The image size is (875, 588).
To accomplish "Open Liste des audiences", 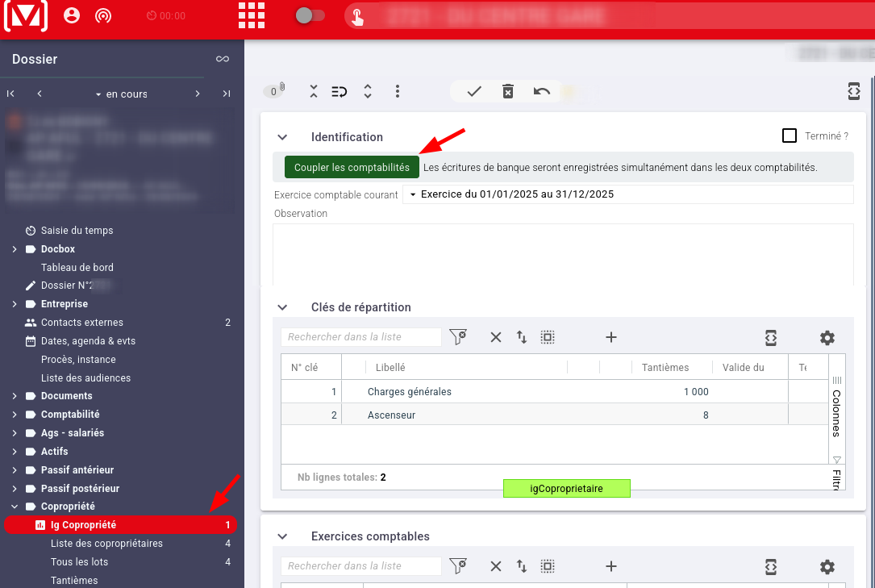I will click(85, 378).
